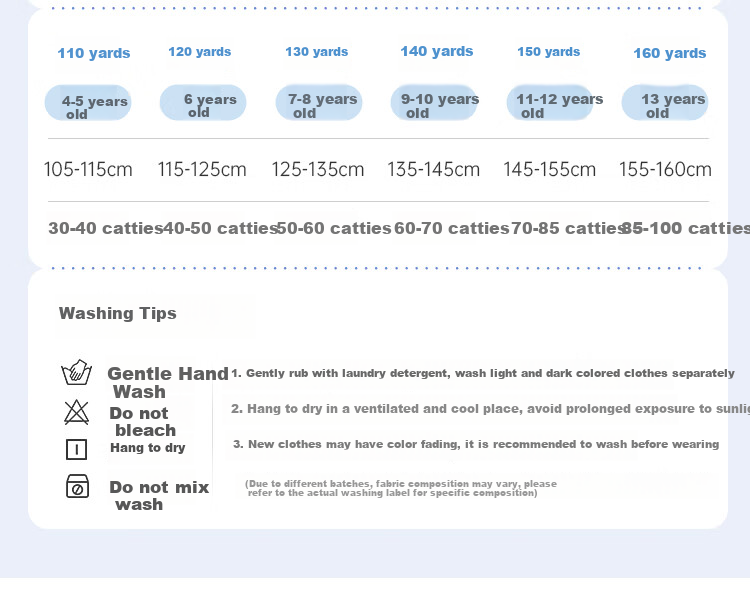Screen dimensions: 750x591
Task: Click the 160 yards size heading
Action: 670,53
